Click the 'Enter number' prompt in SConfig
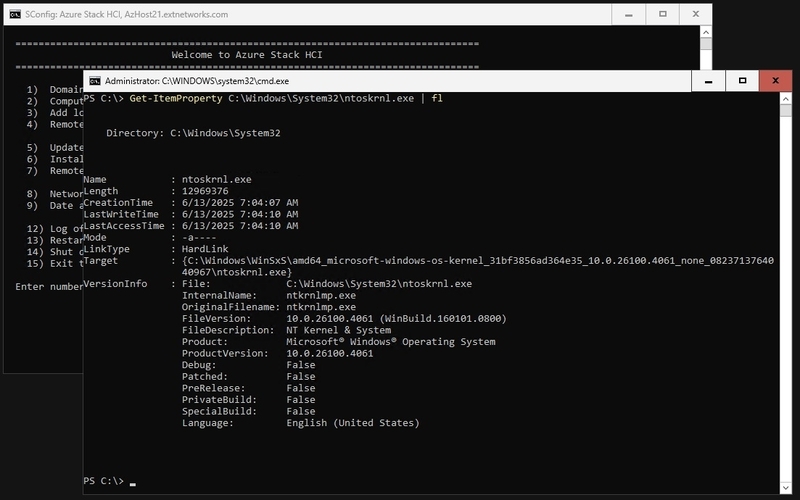The width and height of the screenshot is (800, 500). (49, 287)
